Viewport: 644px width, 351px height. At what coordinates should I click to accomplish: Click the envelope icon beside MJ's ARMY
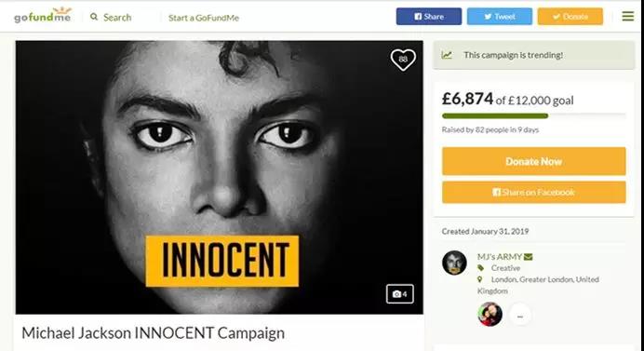529,257
